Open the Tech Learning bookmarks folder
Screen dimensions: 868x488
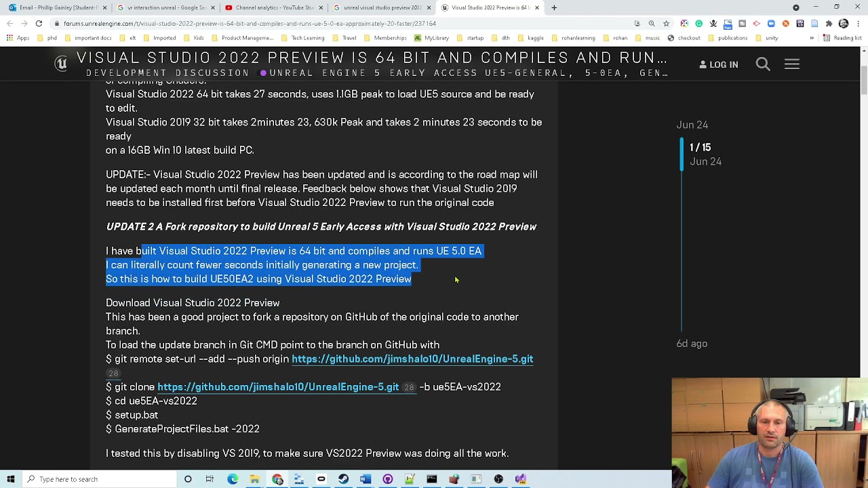[x=302, y=38]
